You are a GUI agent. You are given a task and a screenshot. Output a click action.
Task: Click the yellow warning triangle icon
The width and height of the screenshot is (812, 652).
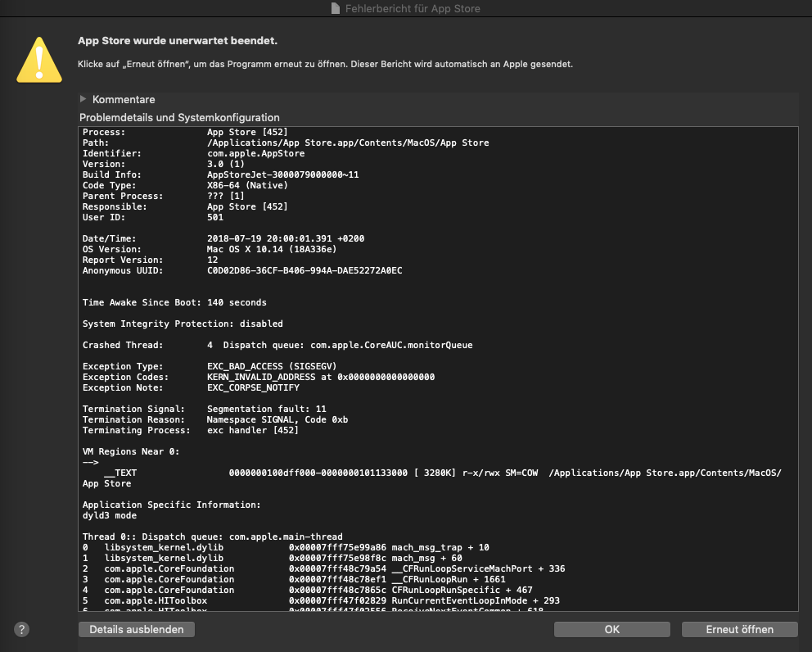click(x=39, y=60)
